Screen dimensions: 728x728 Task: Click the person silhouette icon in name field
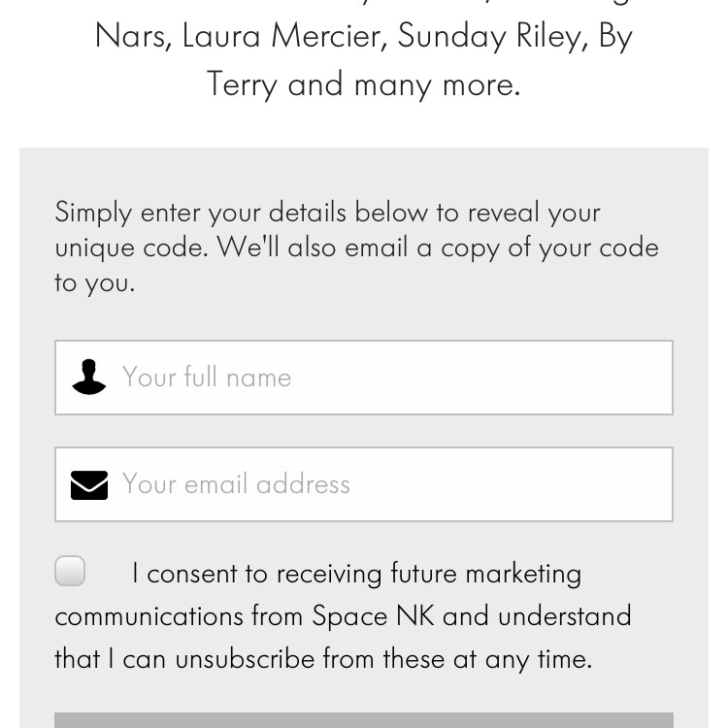88,377
